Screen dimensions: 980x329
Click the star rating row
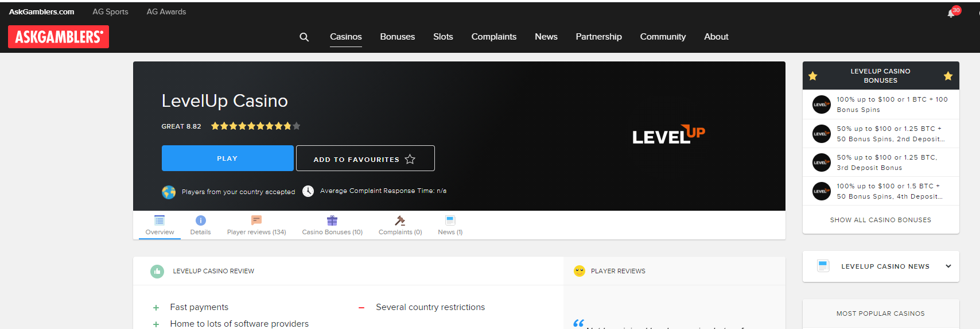pos(255,126)
